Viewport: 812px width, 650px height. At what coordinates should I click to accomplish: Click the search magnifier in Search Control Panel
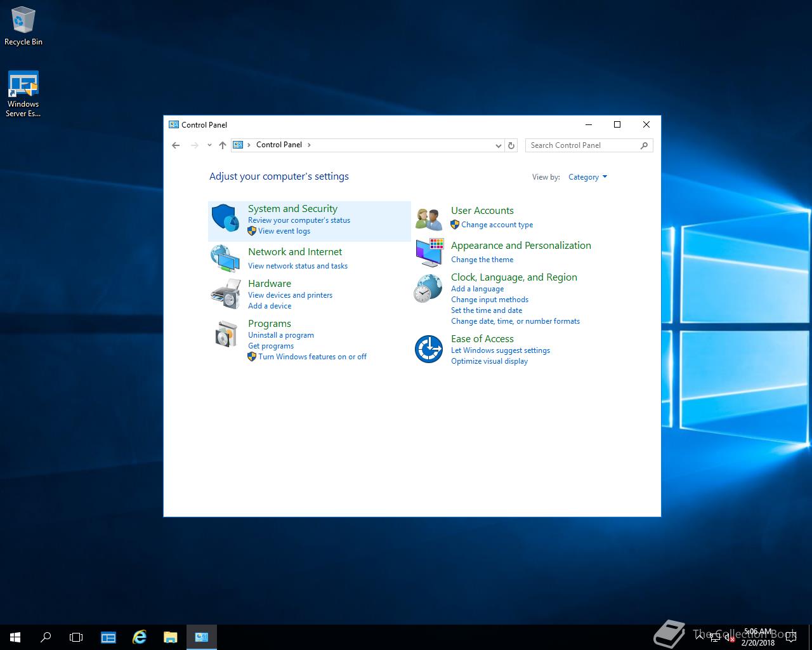point(644,145)
